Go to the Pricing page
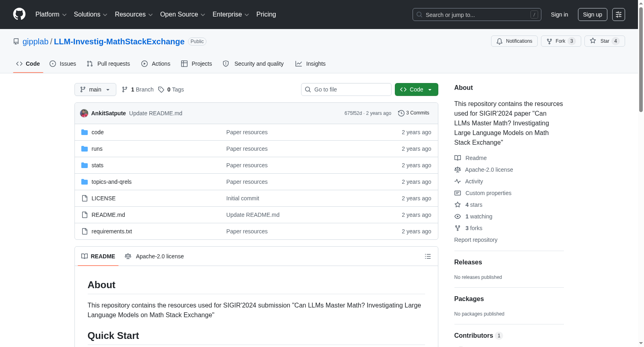The image size is (644, 347). 266,15
